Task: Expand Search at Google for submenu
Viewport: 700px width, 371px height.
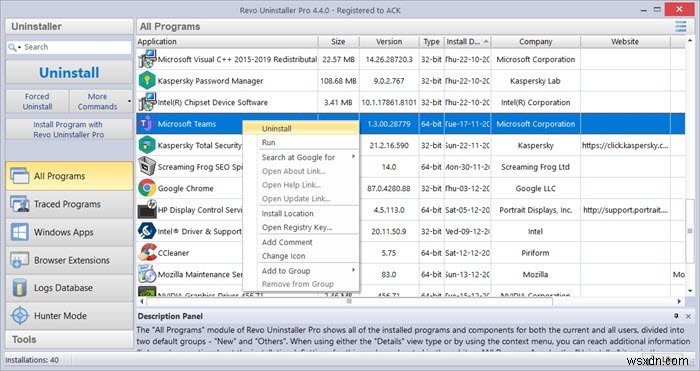Action: pyautogui.click(x=353, y=156)
